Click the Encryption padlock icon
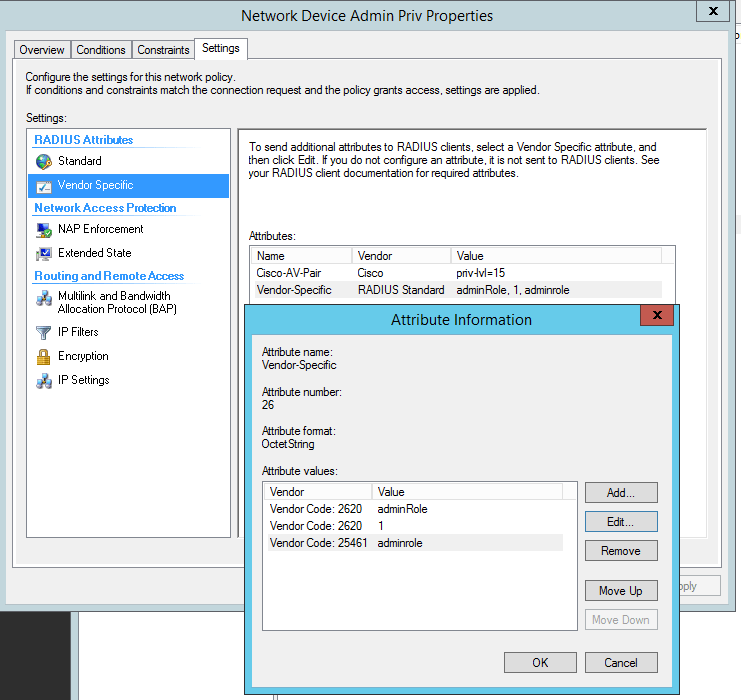741x700 pixels. point(44,356)
